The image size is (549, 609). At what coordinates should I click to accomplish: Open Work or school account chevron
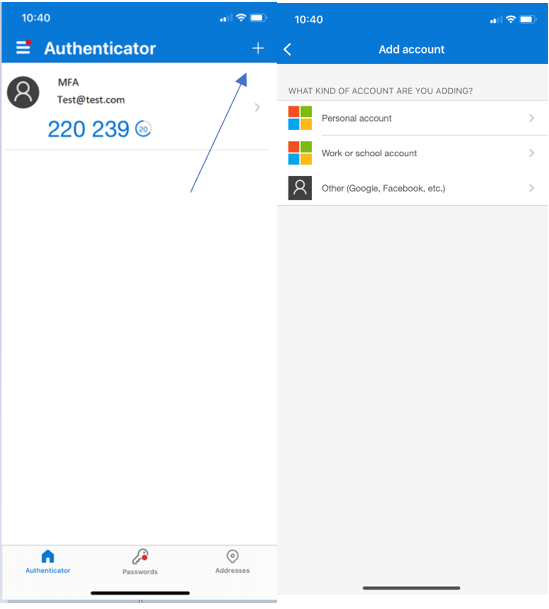click(532, 153)
